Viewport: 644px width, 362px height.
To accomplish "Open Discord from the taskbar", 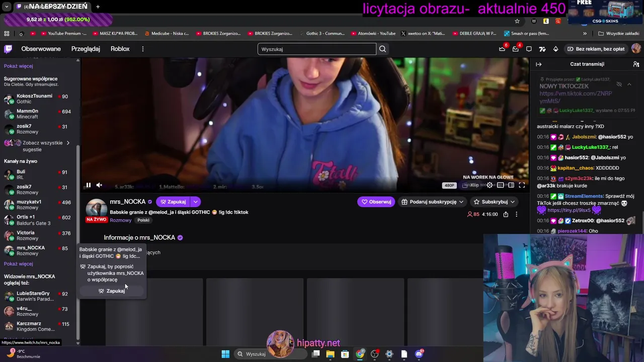I will (x=419, y=354).
